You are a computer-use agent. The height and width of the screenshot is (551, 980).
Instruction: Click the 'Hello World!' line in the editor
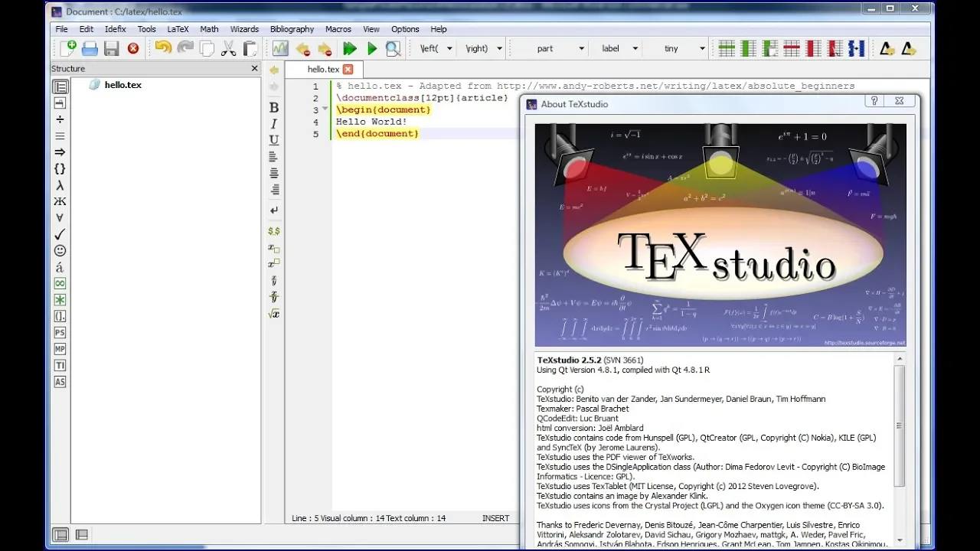(371, 122)
